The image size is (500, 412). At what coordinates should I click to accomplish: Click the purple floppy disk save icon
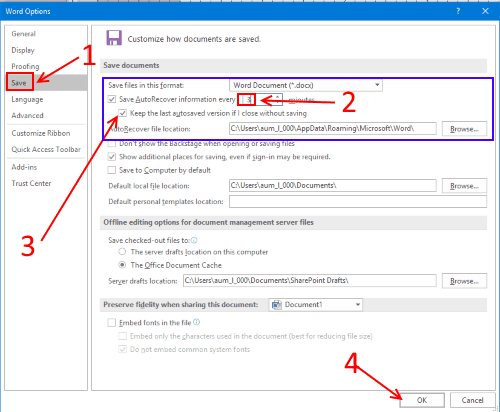(x=114, y=38)
